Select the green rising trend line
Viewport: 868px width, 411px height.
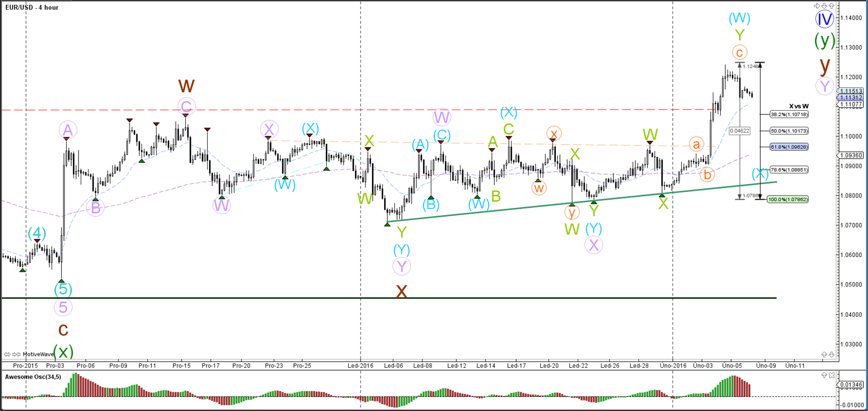(x=583, y=202)
